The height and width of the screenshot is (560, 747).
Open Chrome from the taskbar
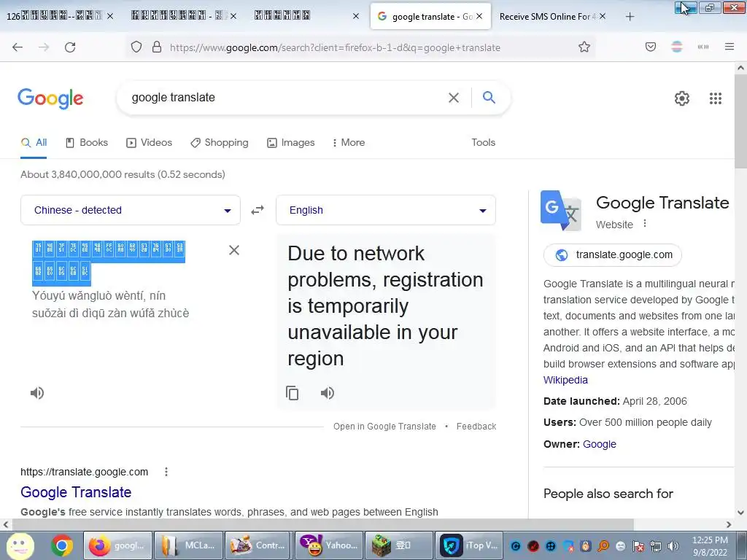pyautogui.click(x=62, y=545)
